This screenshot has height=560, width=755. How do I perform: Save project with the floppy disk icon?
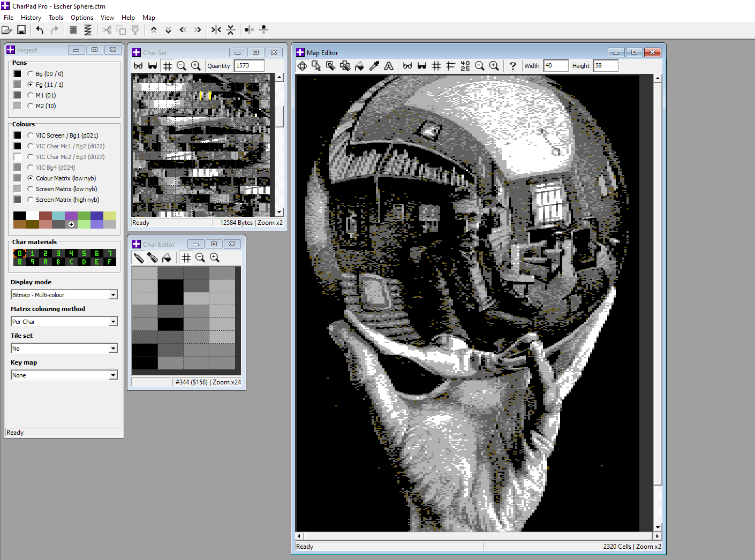[21, 30]
